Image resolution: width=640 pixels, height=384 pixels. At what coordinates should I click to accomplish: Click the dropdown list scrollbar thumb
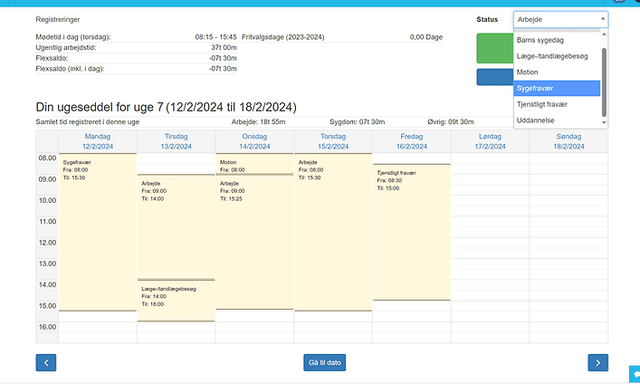[604, 82]
